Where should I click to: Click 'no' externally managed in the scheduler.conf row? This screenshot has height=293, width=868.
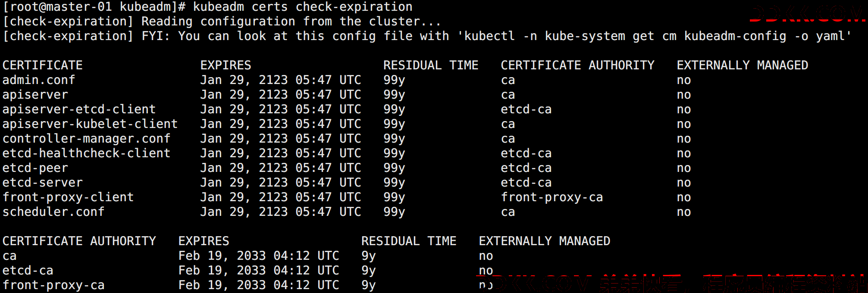(x=684, y=212)
